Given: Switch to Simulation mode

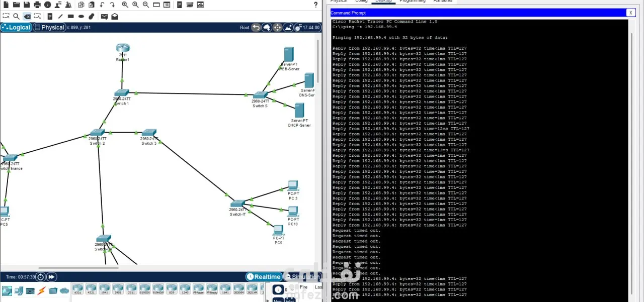Looking at the screenshot, I should point(302,277).
